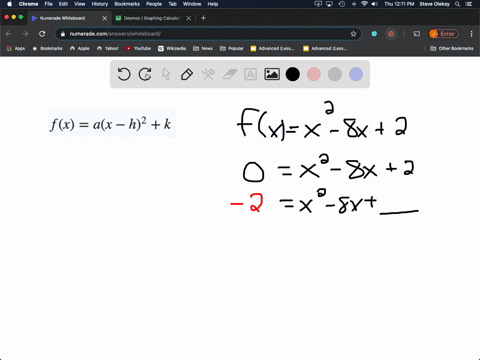Pick the light blue pen color
Screen dimensions: 480x360
tap(356, 74)
